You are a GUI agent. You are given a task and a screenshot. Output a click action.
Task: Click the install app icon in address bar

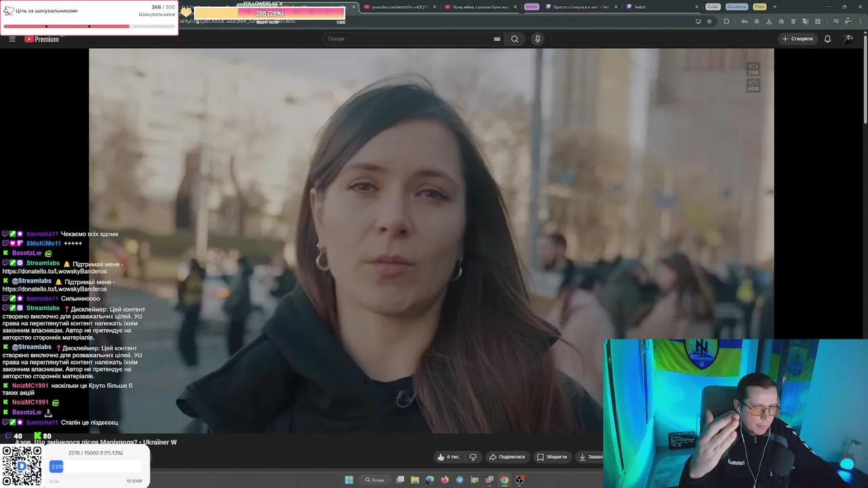point(698,21)
